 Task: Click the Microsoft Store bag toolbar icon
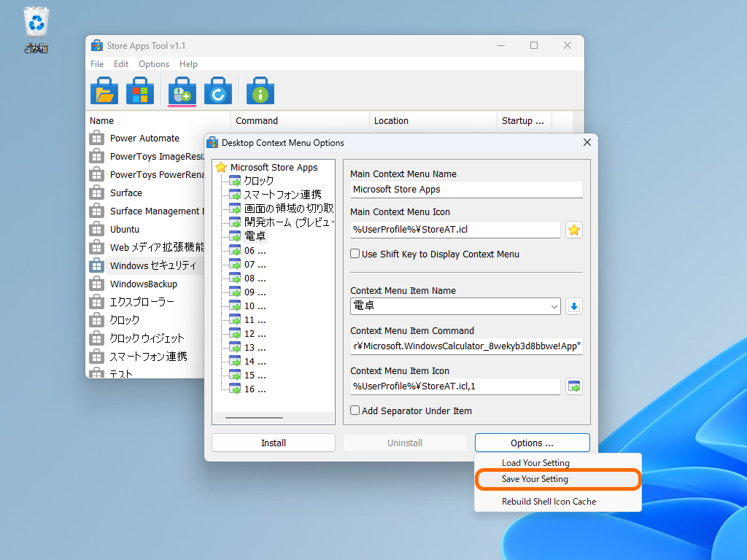[140, 90]
